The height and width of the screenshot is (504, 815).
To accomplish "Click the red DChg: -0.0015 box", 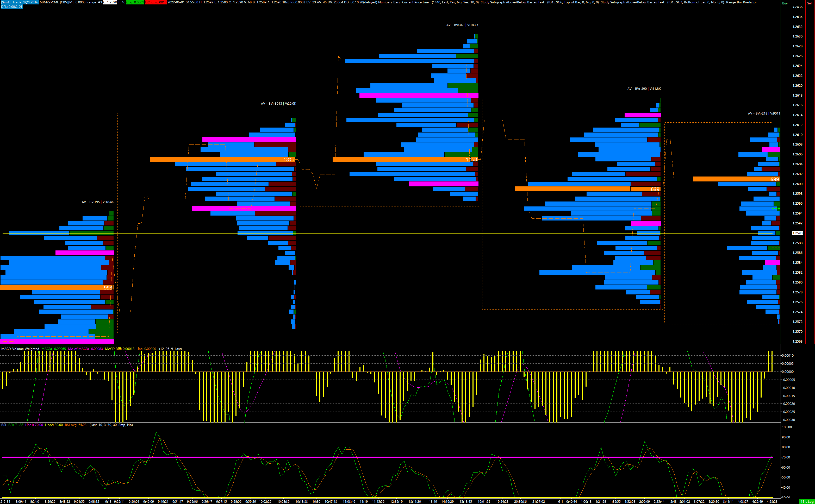I will pyautogui.click(x=155, y=2).
